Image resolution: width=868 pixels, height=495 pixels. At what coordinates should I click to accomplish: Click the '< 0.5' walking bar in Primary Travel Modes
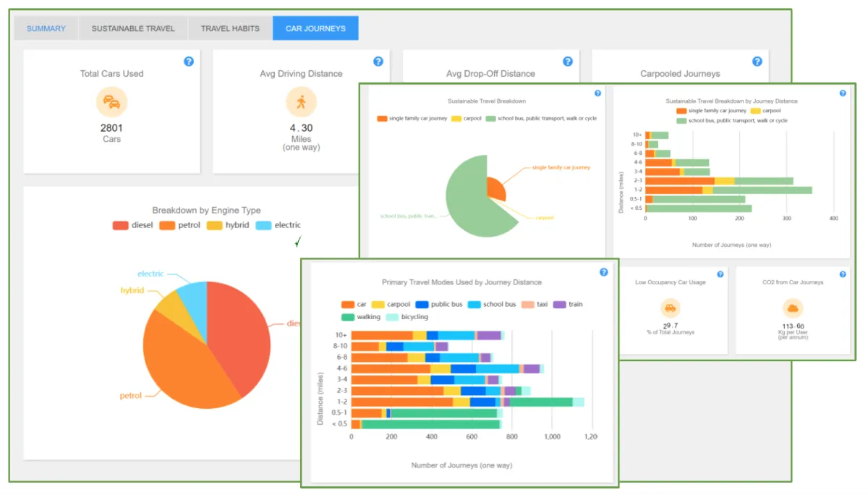pyautogui.click(x=430, y=424)
